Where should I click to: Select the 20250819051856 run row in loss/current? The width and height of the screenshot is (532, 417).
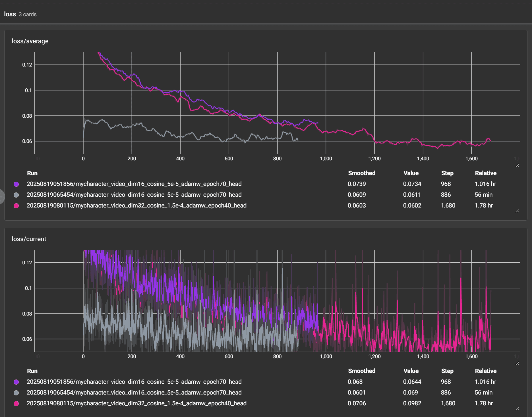(x=134, y=382)
